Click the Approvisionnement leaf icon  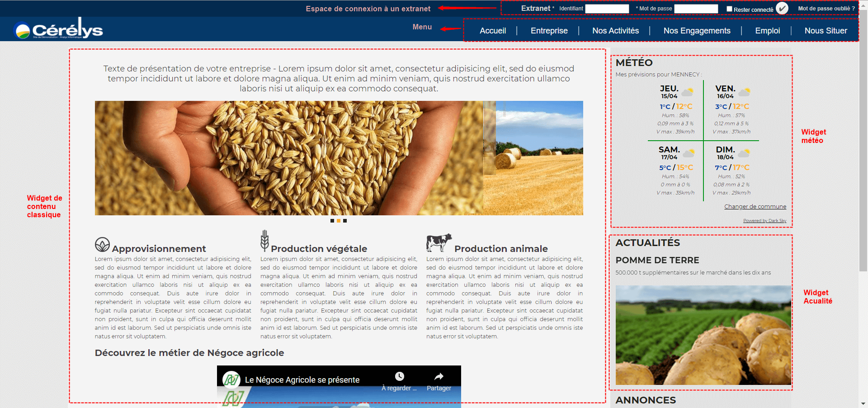click(x=102, y=244)
